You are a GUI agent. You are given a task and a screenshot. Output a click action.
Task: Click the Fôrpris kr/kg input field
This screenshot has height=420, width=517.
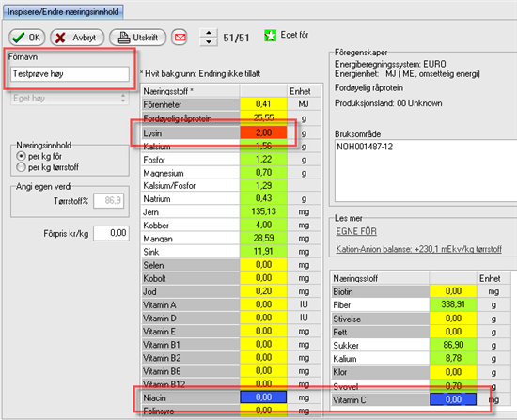(111, 233)
